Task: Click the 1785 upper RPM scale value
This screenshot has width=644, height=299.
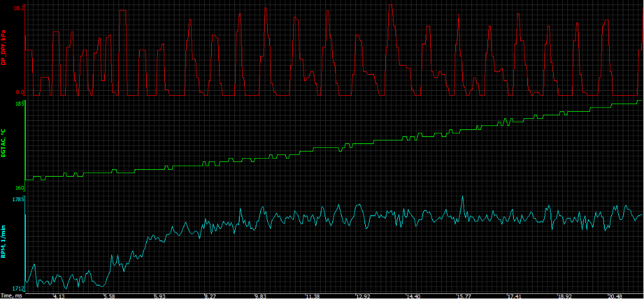Action: point(17,200)
